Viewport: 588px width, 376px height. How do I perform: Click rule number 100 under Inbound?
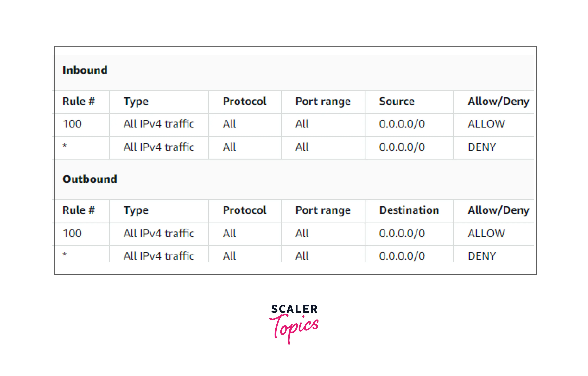72,124
